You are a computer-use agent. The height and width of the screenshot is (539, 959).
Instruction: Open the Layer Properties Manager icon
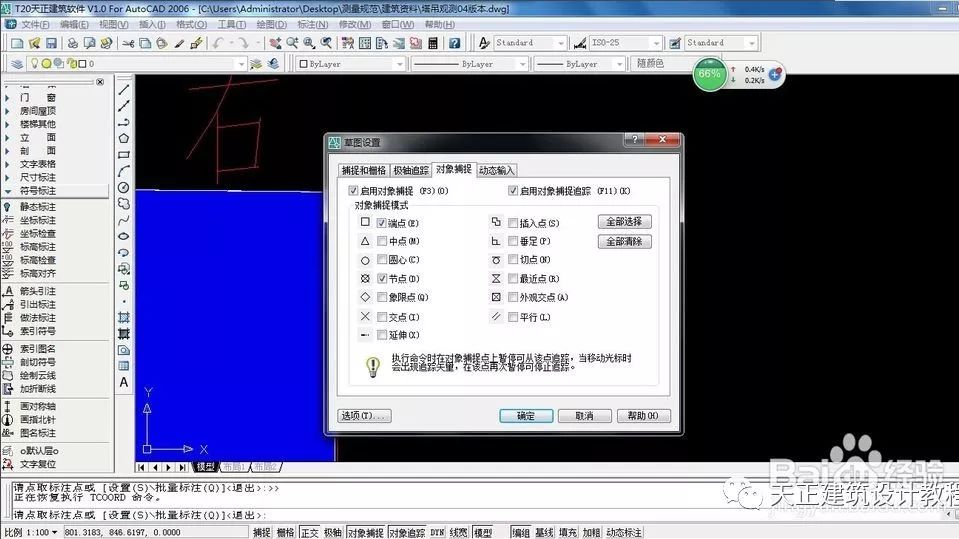tap(17, 64)
